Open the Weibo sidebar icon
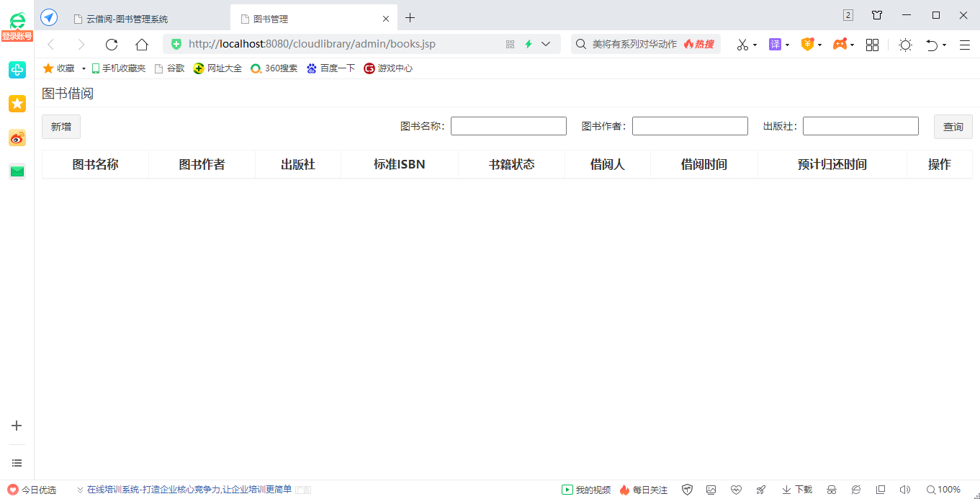980x499 pixels. 17,138
